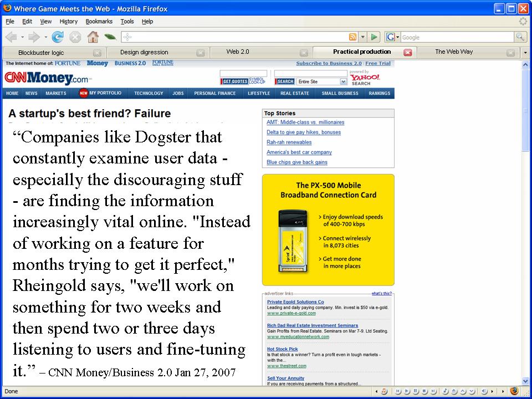Click the green leaf toolbar icon

(110, 37)
